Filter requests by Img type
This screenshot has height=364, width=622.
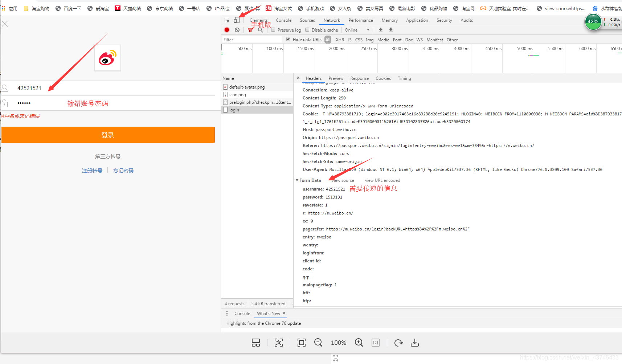(x=370, y=40)
